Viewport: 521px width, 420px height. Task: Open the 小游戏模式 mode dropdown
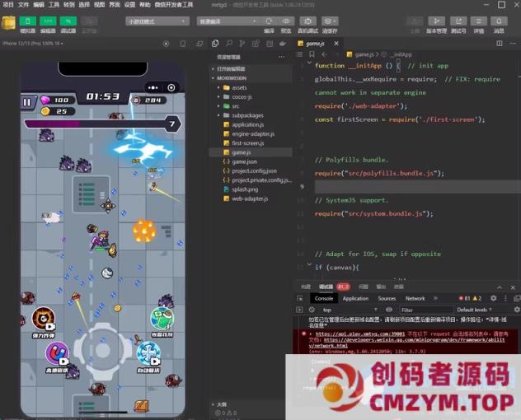[157, 21]
